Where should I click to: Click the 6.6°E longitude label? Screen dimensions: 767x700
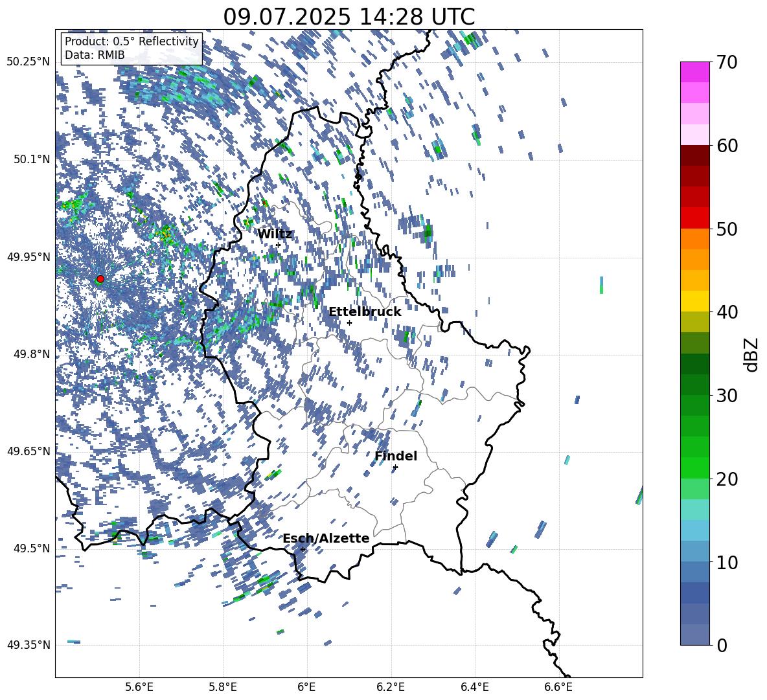point(558,687)
